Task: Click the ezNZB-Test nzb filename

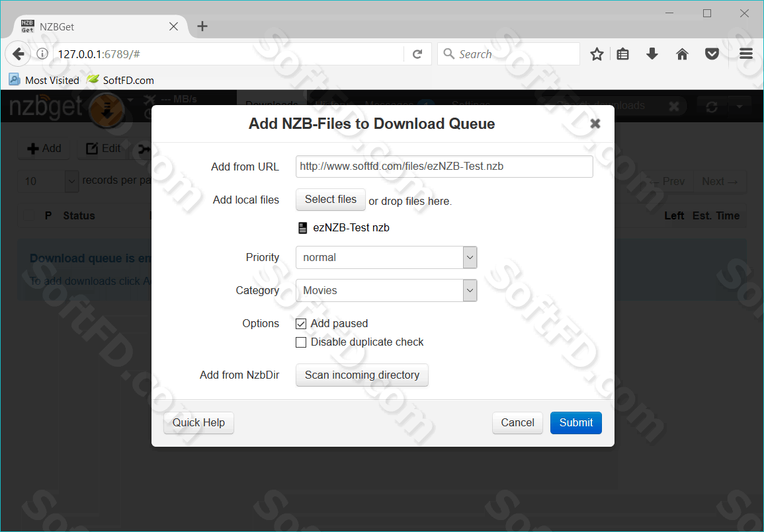Action: (x=351, y=228)
